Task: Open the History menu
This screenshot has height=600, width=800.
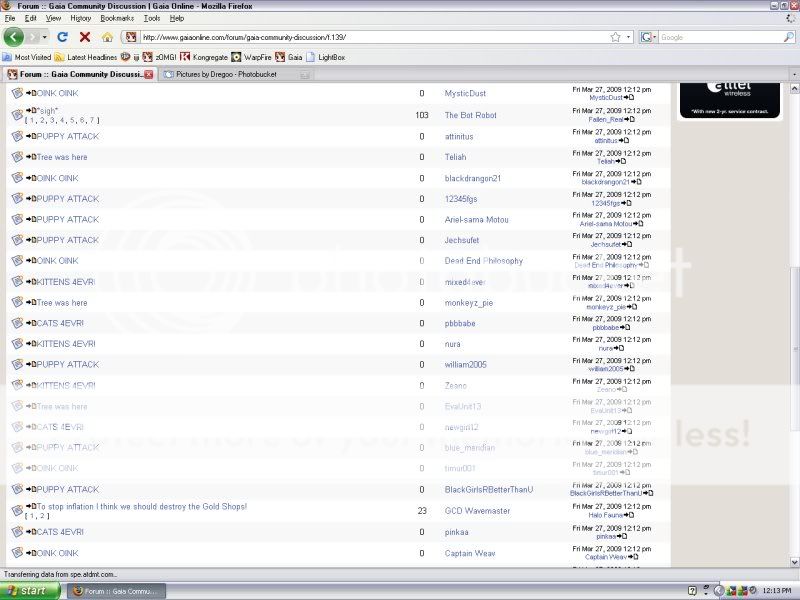Action: pos(81,18)
